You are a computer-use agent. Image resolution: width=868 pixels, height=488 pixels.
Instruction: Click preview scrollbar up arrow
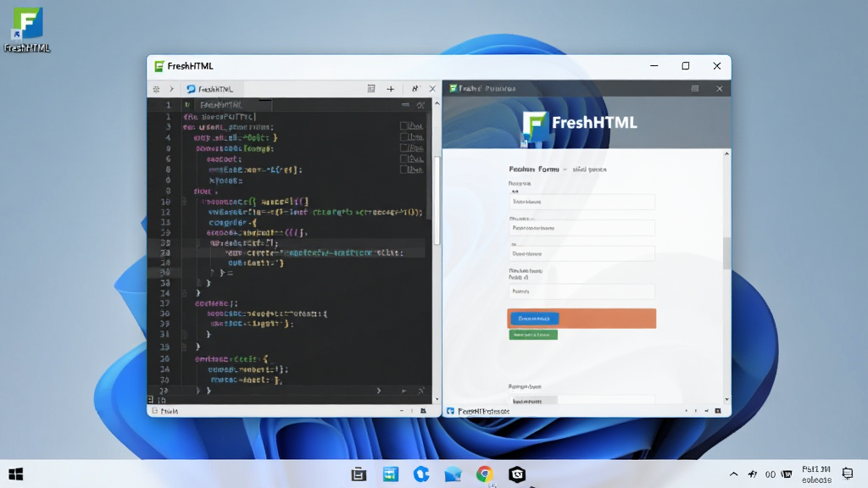[726, 154]
